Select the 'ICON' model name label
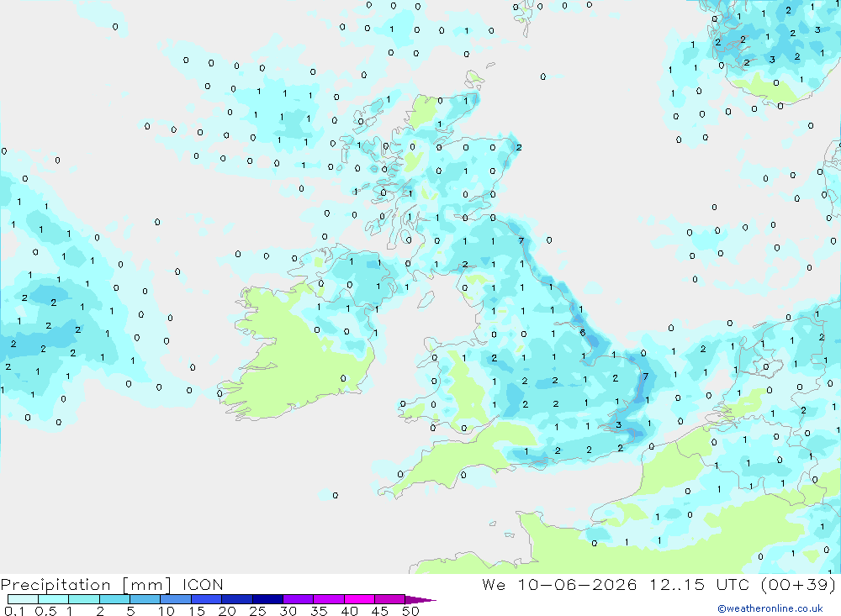 point(203,584)
